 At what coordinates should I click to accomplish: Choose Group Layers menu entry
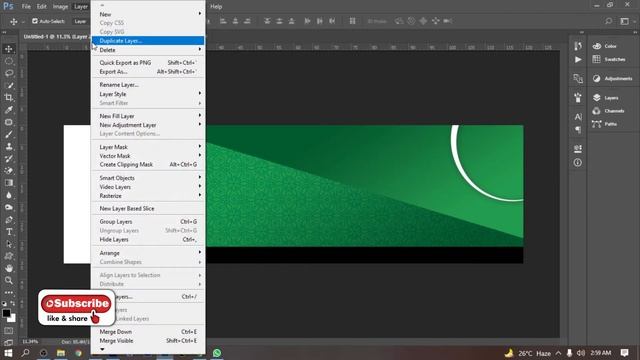pyautogui.click(x=148, y=222)
